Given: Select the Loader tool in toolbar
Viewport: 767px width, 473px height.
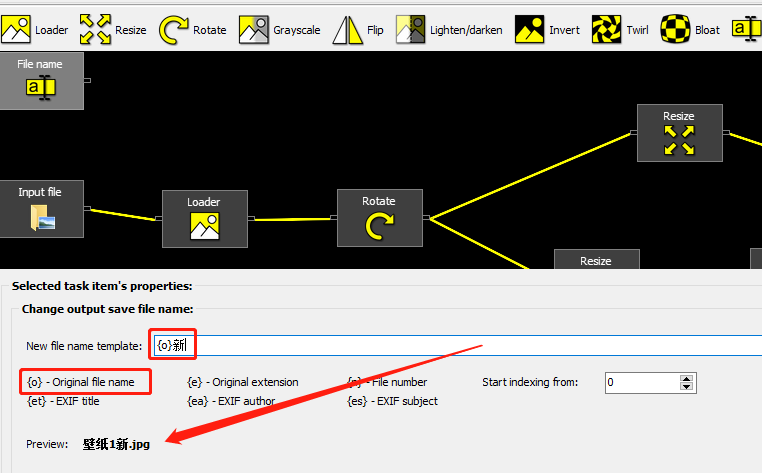Looking at the screenshot, I should pyautogui.click(x=34, y=30).
